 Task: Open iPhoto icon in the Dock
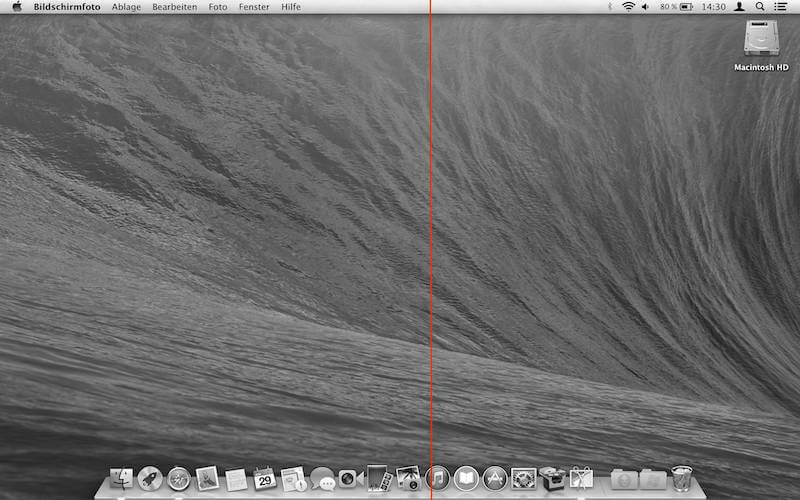pyautogui.click(x=408, y=478)
